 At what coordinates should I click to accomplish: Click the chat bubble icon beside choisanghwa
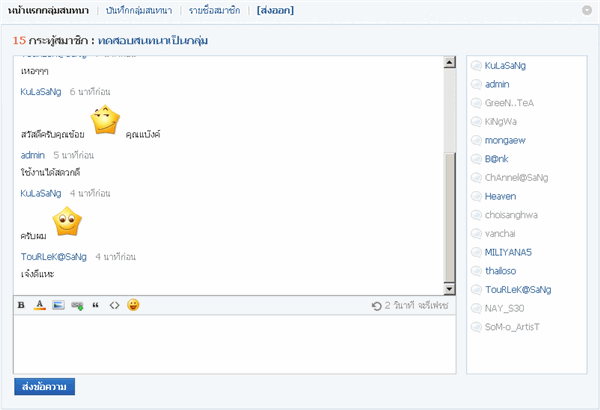(x=476, y=215)
